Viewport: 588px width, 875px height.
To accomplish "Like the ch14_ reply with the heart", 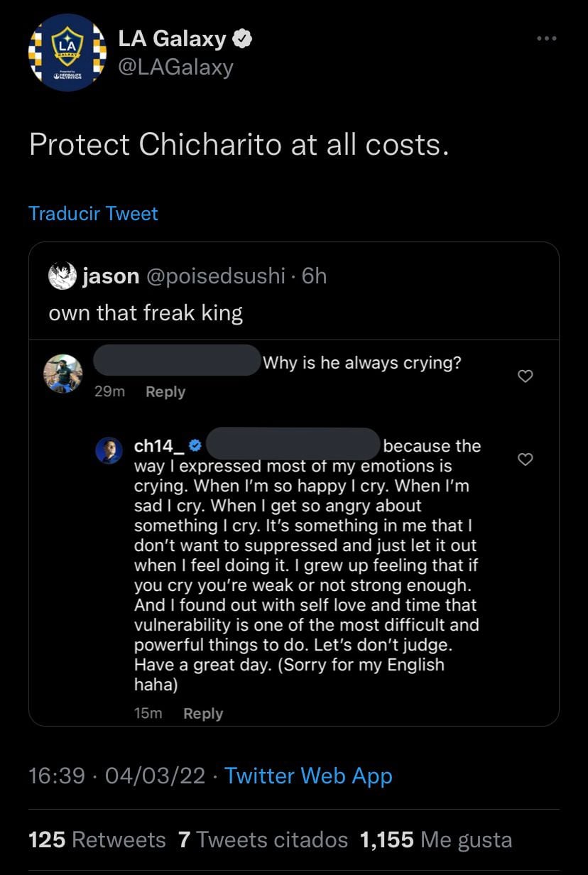I will [x=525, y=460].
